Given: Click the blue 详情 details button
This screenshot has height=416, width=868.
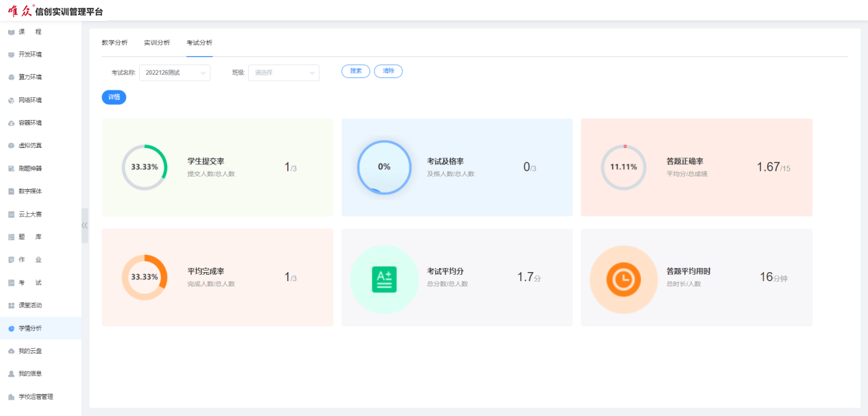Looking at the screenshot, I should 114,97.
